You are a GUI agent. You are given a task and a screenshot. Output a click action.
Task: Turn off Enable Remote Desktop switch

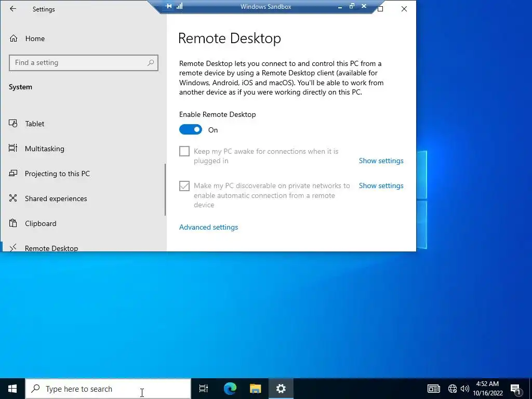[190, 129]
